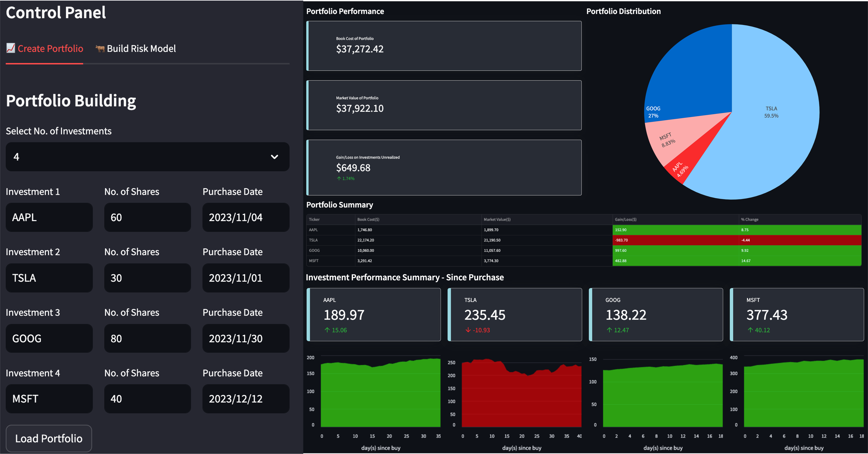This screenshot has width=868, height=454.
Task: Click the Investment 4 ticker field MSFT
Action: pyautogui.click(x=49, y=399)
